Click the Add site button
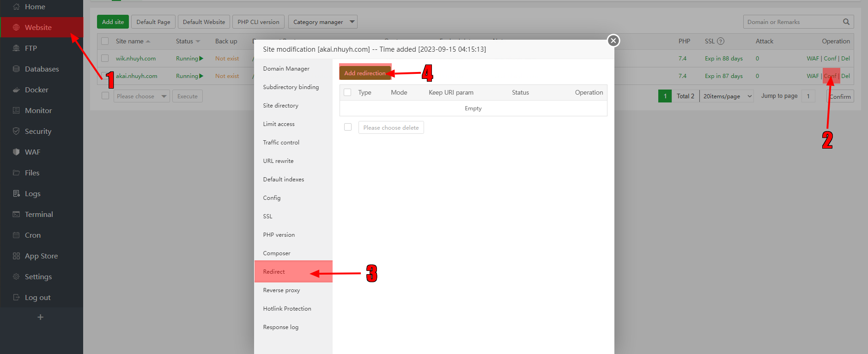This screenshot has height=354, width=868. [113, 22]
